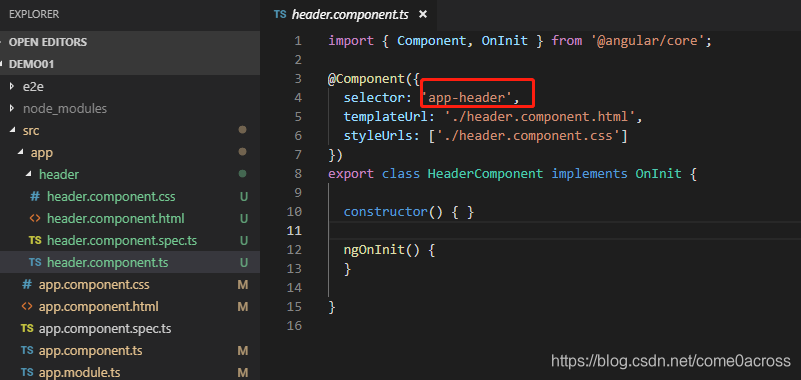Click the U badge on header.component.css

pyautogui.click(x=244, y=197)
